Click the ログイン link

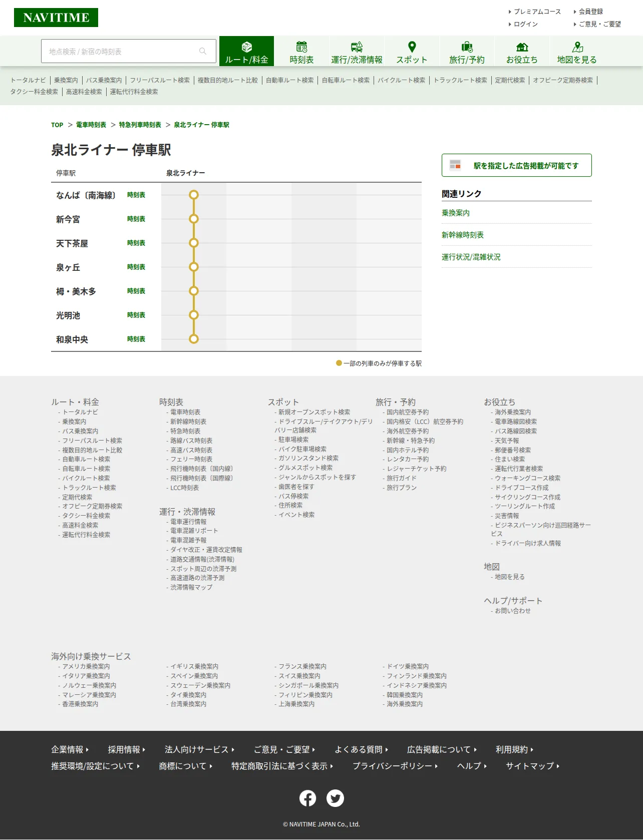(525, 24)
